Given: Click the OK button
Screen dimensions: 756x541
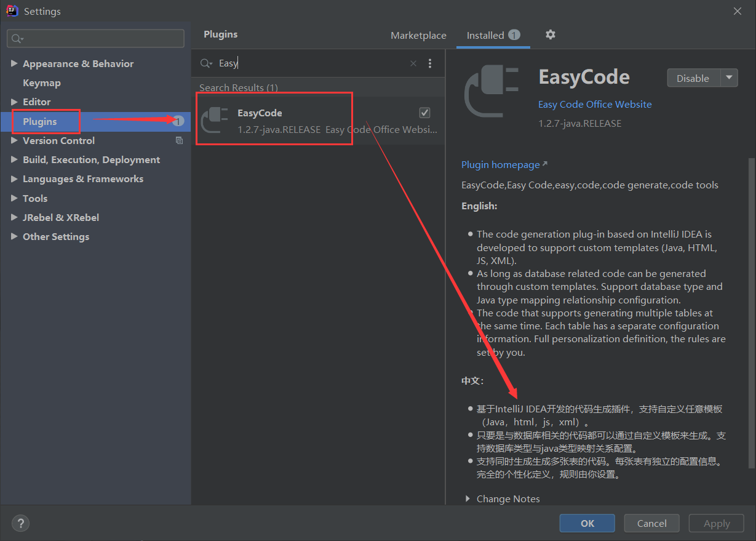Looking at the screenshot, I should (x=587, y=523).
